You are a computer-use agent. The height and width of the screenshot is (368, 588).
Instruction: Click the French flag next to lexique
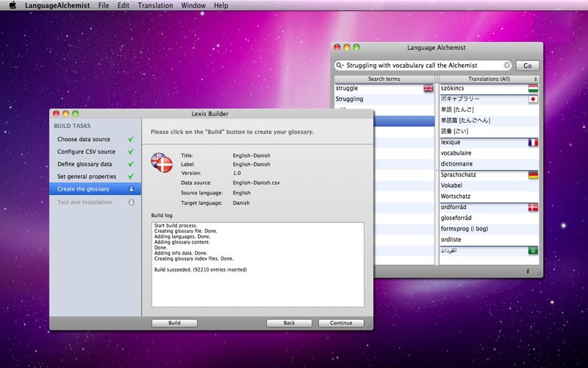pos(533,143)
